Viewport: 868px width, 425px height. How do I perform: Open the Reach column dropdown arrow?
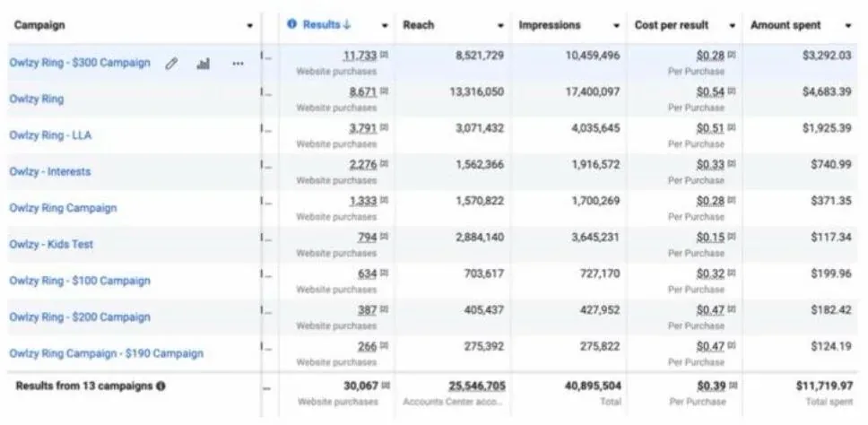(x=500, y=26)
